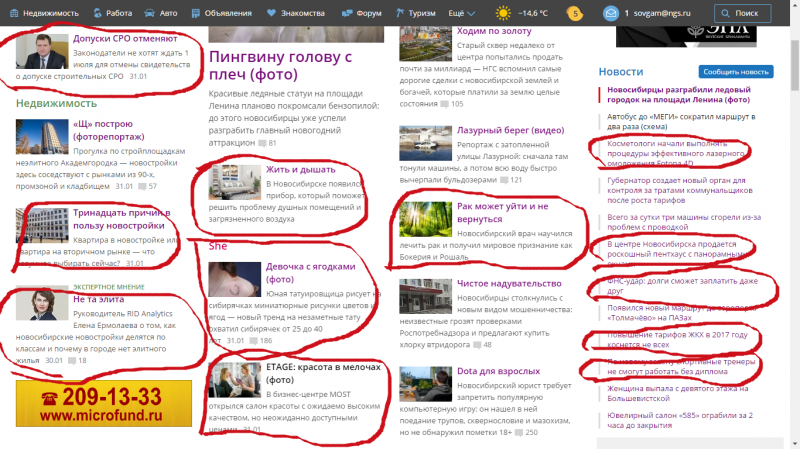
Task: Open the Авто section via car icon
Action: 149,14
